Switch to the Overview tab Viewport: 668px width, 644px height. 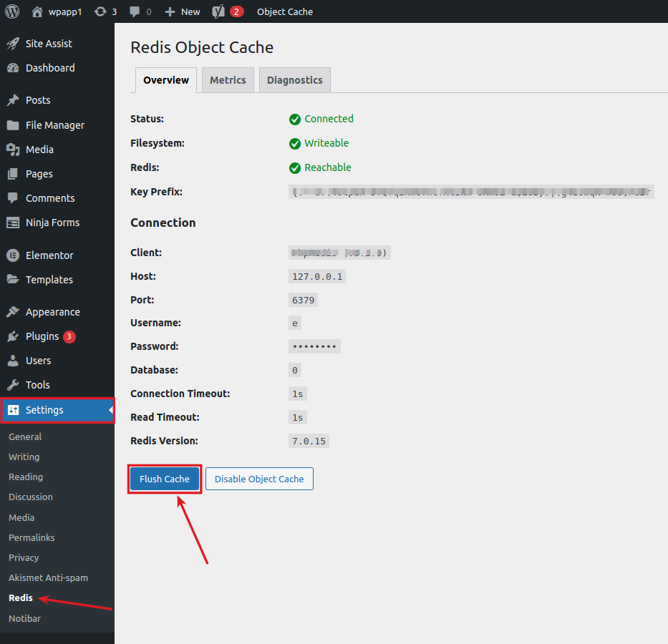[x=166, y=80]
